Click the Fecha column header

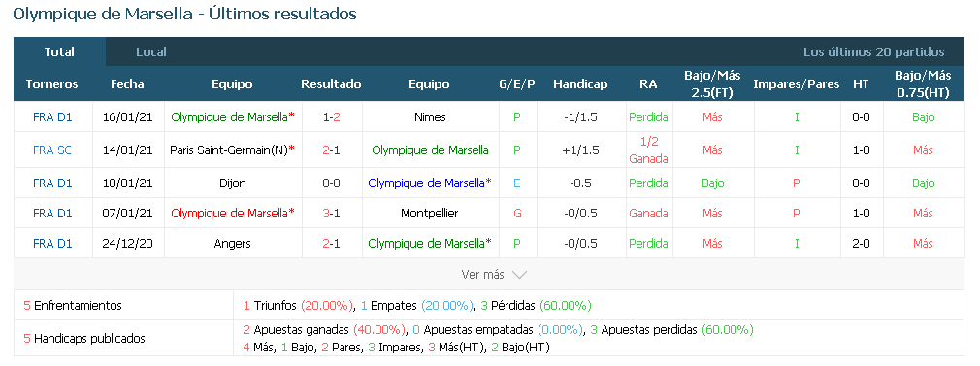click(x=127, y=83)
